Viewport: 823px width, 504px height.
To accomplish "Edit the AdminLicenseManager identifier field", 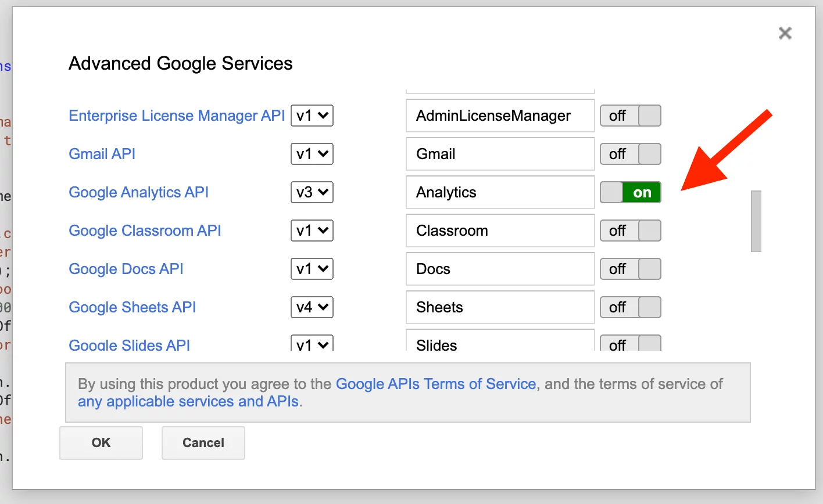I will [500, 116].
